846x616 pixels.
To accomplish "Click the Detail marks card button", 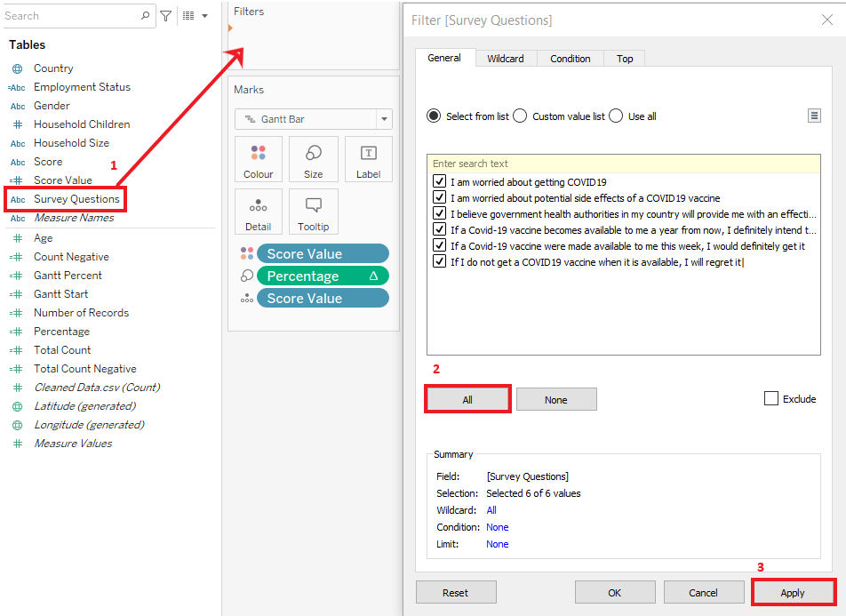I will 259,212.
